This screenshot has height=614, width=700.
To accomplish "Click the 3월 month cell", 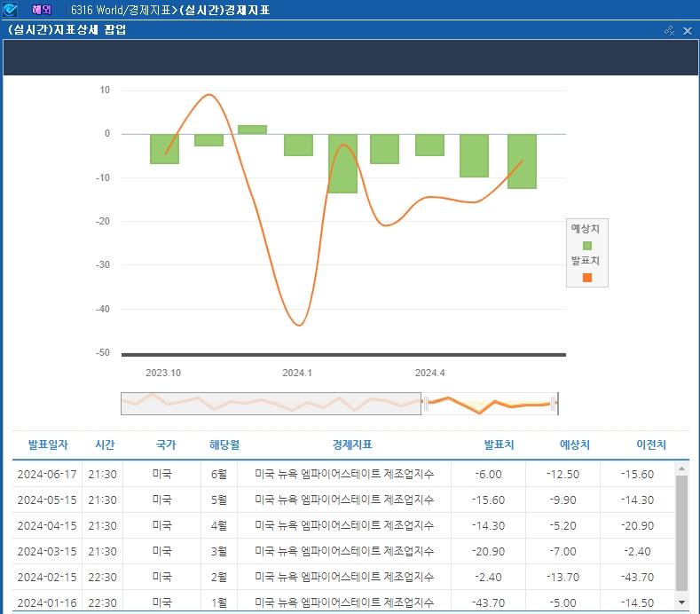I will 219,552.
